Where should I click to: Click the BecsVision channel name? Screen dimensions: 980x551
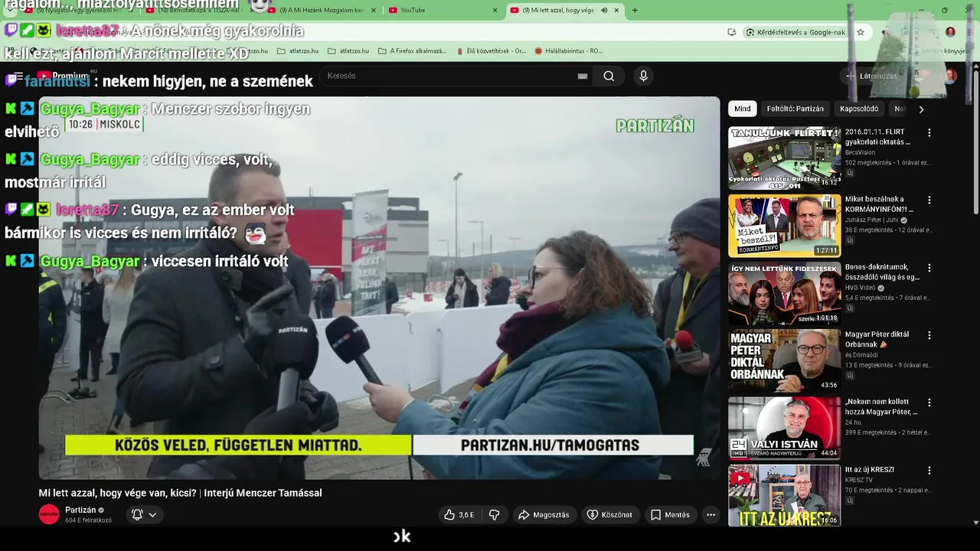[x=861, y=152]
